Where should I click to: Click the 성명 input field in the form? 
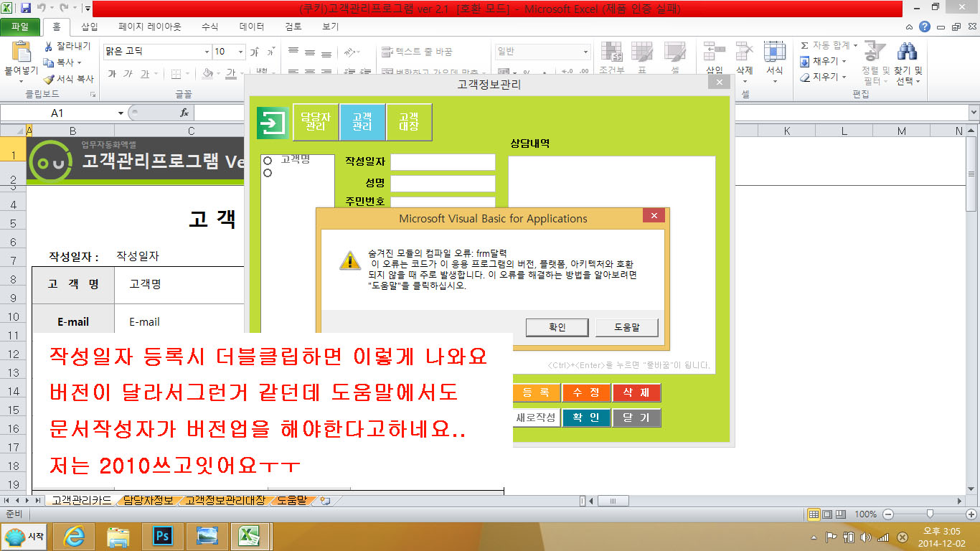443,184
